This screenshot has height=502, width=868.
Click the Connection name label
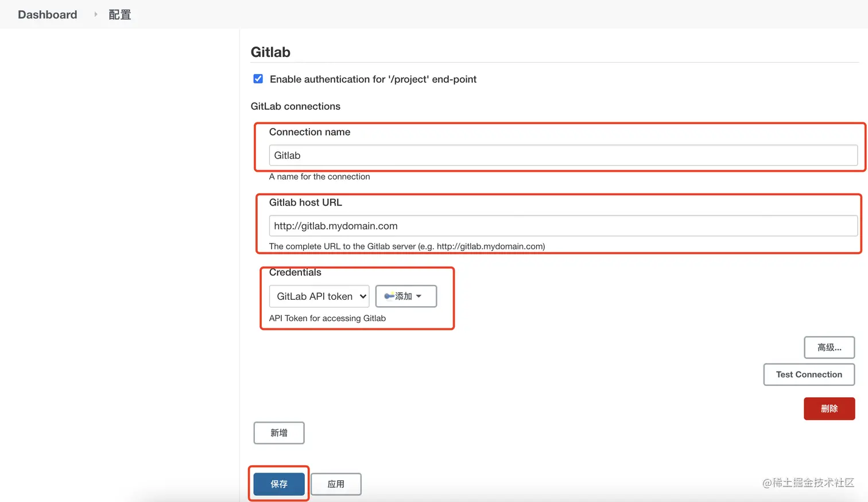click(309, 132)
